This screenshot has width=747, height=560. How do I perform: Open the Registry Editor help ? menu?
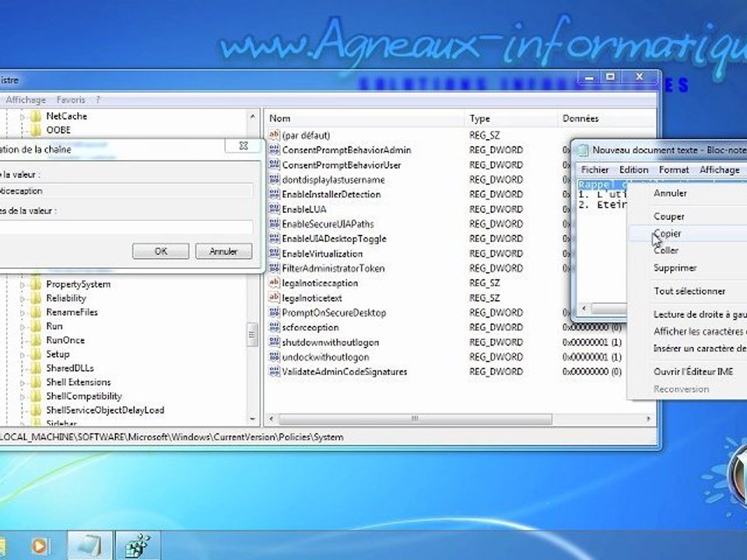(98, 100)
